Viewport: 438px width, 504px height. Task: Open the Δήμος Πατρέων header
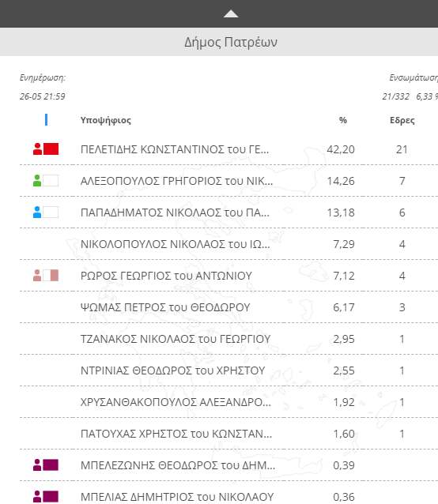point(231,42)
